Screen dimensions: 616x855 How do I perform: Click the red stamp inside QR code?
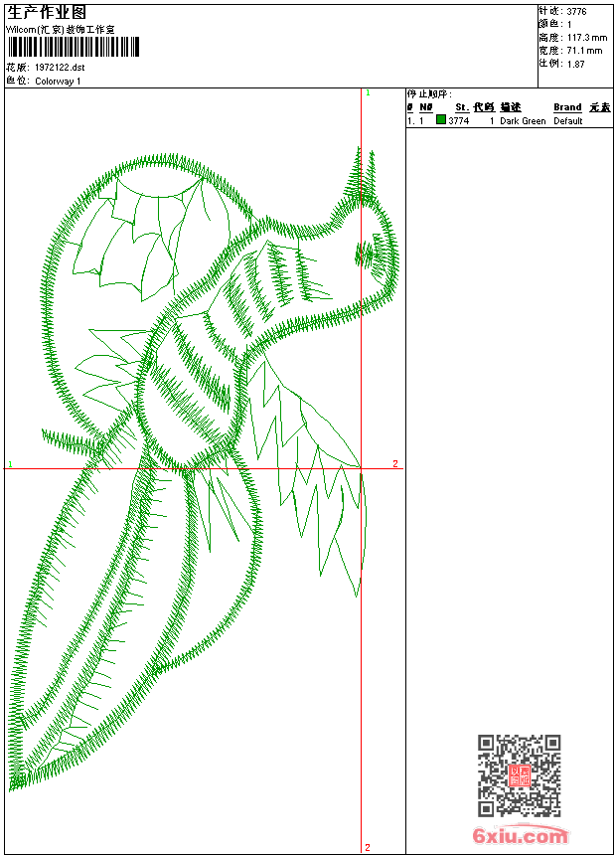[520, 775]
